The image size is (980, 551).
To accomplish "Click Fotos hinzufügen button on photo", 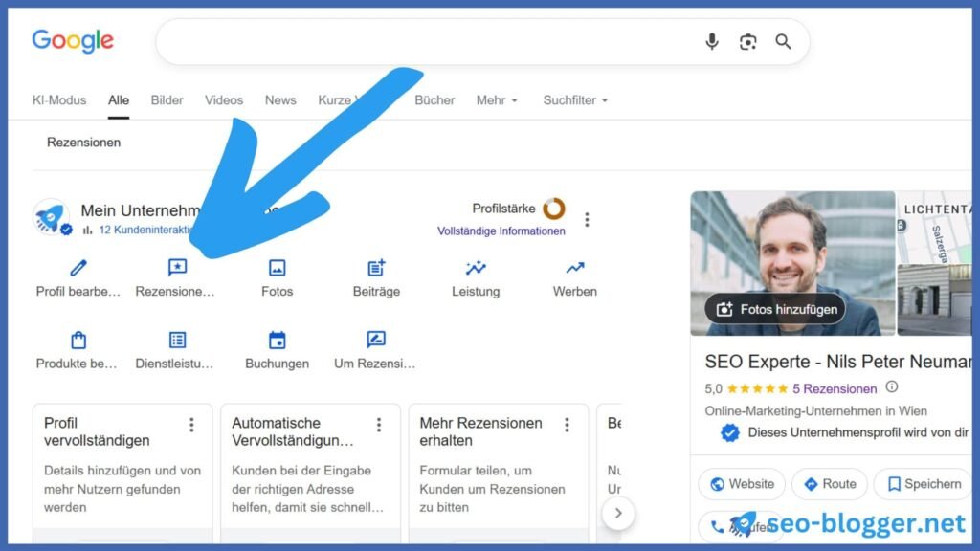I will coord(775,309).
